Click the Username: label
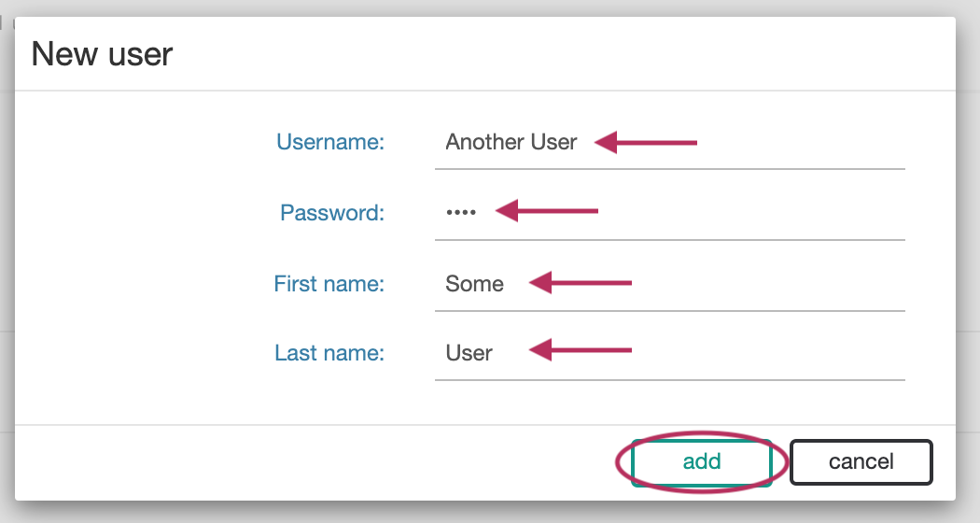Screen dimensions: 980x523 pos(330,142)
